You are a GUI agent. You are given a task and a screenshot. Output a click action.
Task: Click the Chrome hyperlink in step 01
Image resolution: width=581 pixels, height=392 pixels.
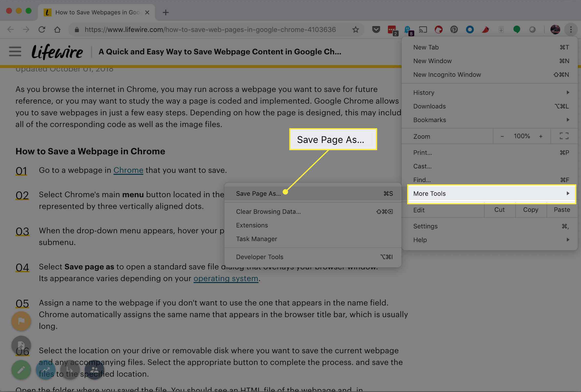128,170
